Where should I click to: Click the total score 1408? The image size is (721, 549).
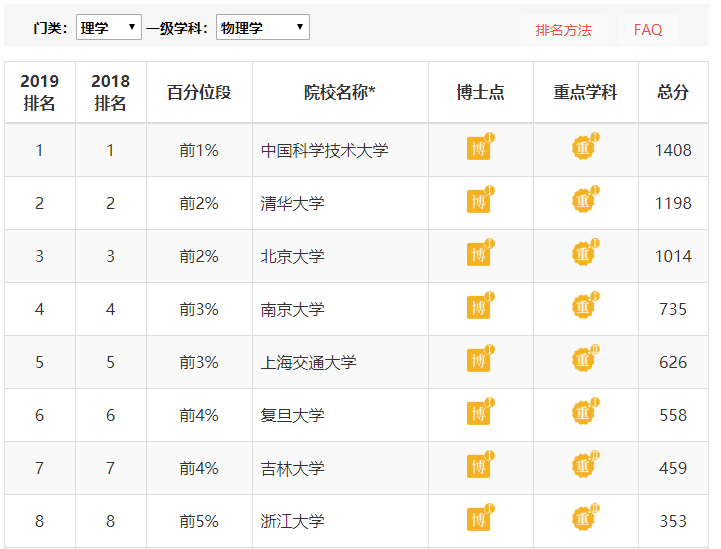coord(673,150)
